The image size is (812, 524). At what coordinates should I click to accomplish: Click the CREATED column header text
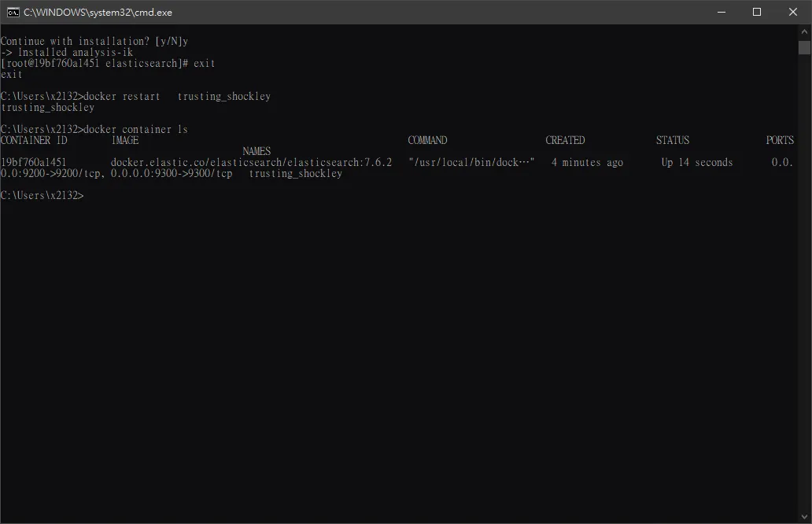click(565, 140)
